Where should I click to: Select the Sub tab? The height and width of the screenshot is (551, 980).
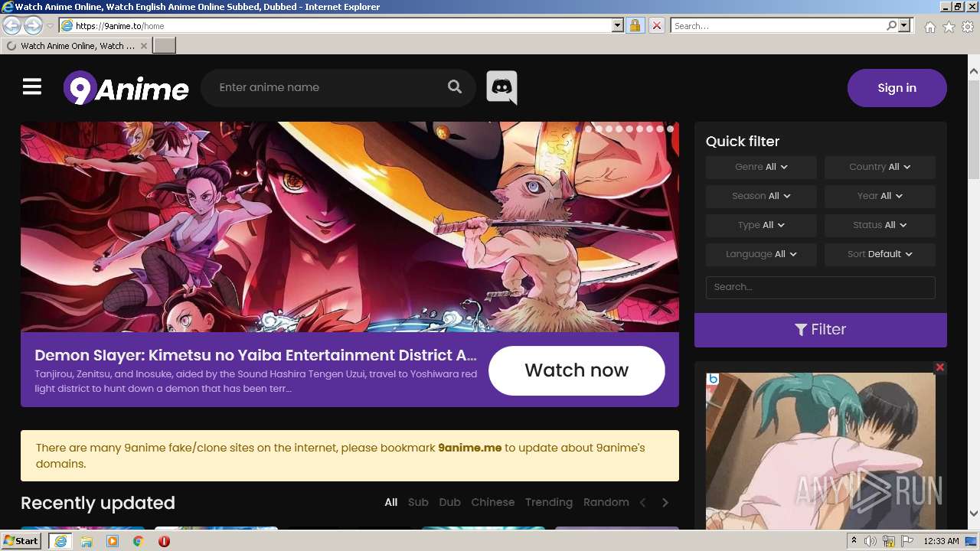pos(418,503)
